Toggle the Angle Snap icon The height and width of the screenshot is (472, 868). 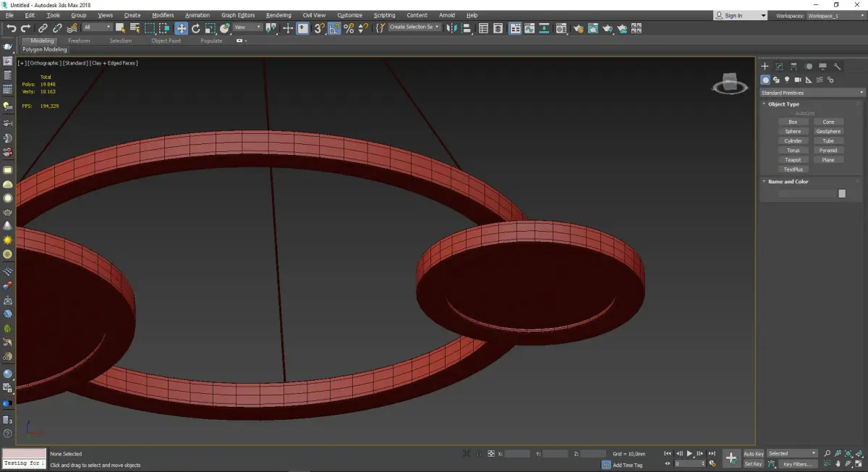pos(334,28)
